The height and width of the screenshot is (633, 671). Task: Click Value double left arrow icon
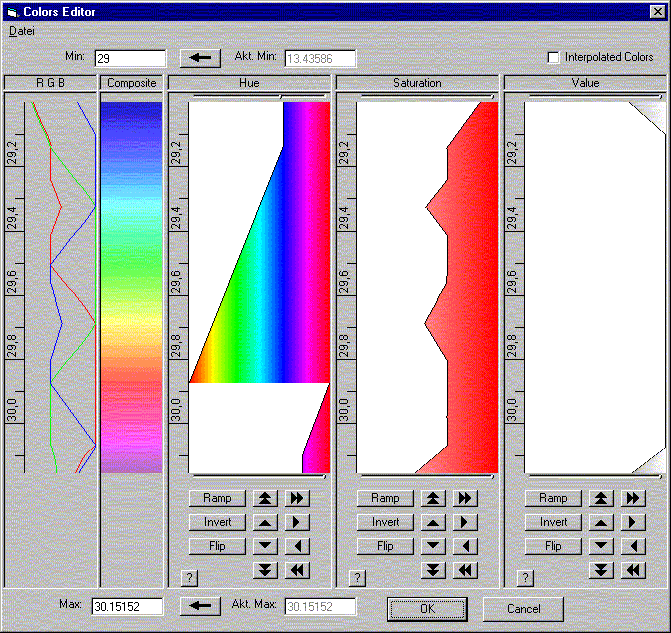click(633, 570)
